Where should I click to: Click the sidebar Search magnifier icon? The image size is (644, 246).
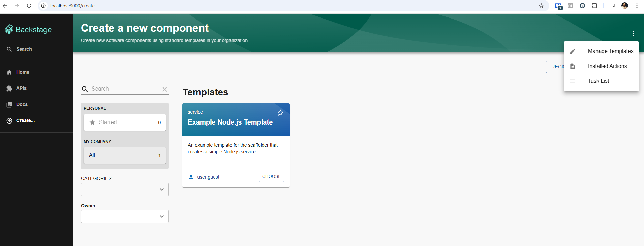[x=9, y=49]
